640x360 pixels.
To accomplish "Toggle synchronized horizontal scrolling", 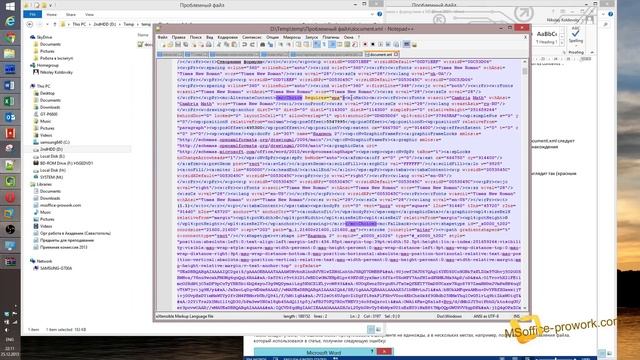I will (x=306, y=44).
